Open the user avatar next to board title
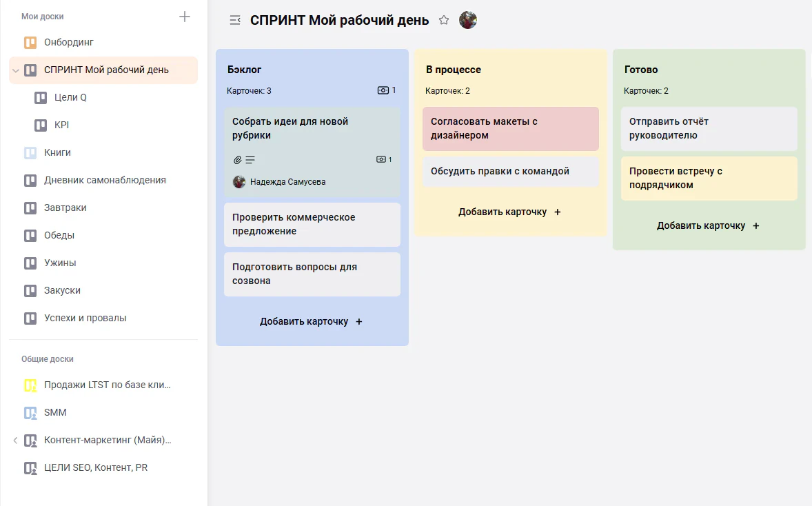This screenshot has height=506, width=812. coord(467,20)
